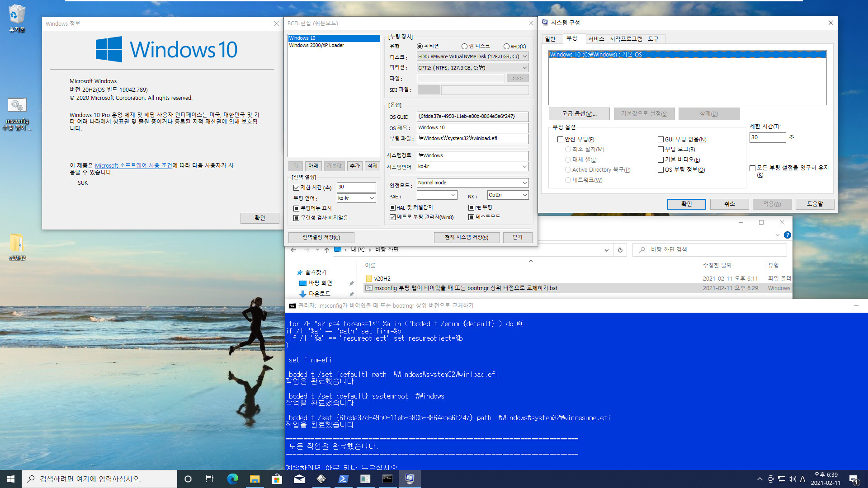Image resolution: width=868 pixels, height=488 pixels.
Task: Show hidden system tray icons
Action: [759, 479]
